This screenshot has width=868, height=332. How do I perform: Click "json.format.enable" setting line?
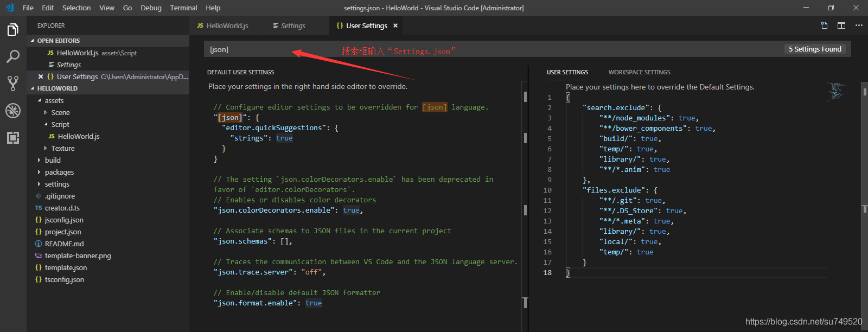click(268, 303)
